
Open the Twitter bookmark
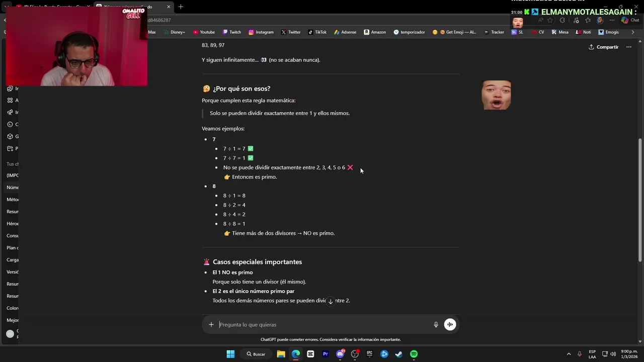tap(291, 32)
